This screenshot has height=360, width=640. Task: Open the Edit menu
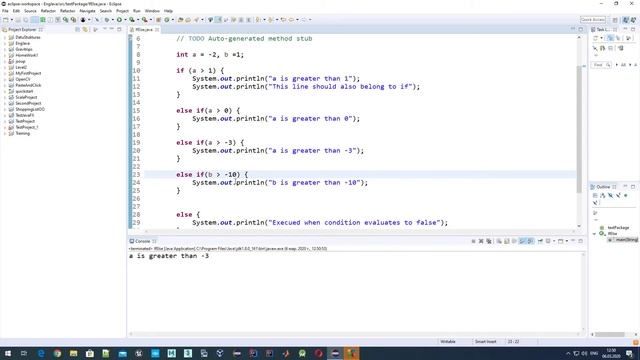coord(16,11)
